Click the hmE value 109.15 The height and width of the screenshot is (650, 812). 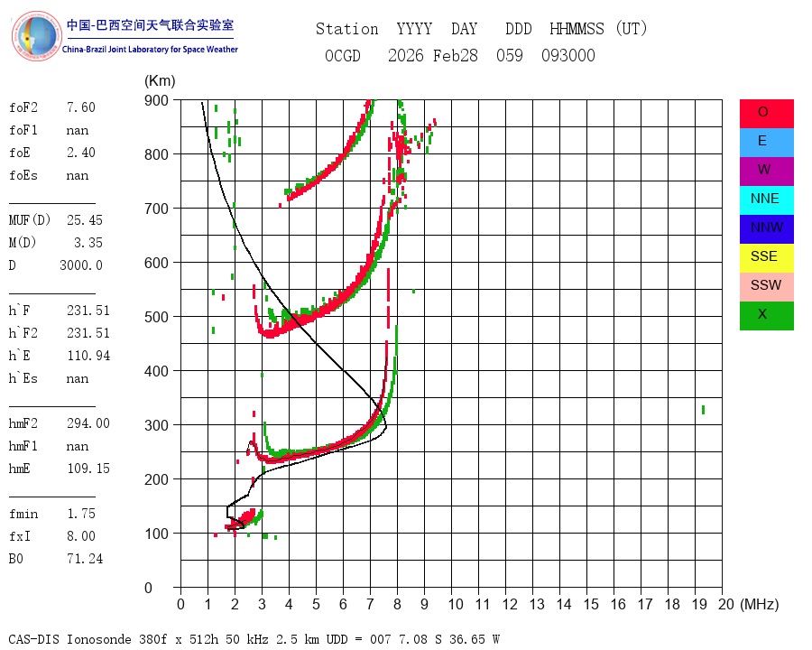[88, 469]
